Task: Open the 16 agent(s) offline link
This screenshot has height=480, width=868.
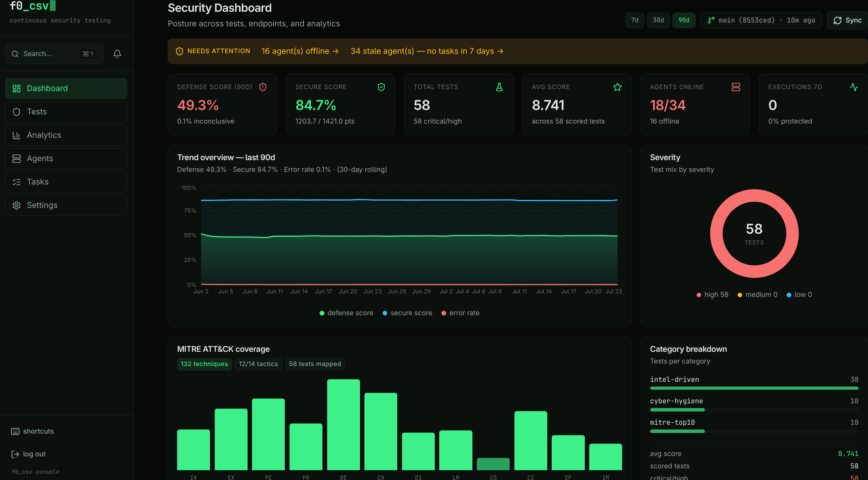Action: pyautogui.click(x=300, y=51)
